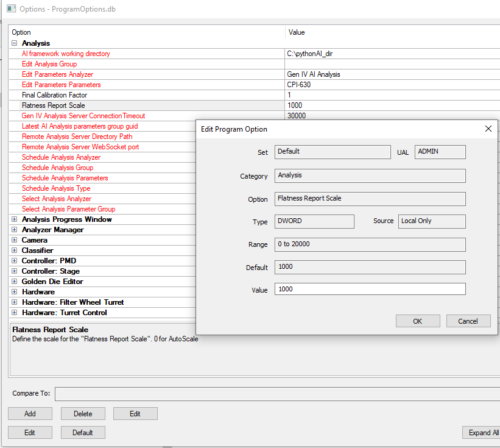This screenshot has width=500, height=448.
Task: Select the Final Calibration Factor row
Action: [x=55, y=95]
